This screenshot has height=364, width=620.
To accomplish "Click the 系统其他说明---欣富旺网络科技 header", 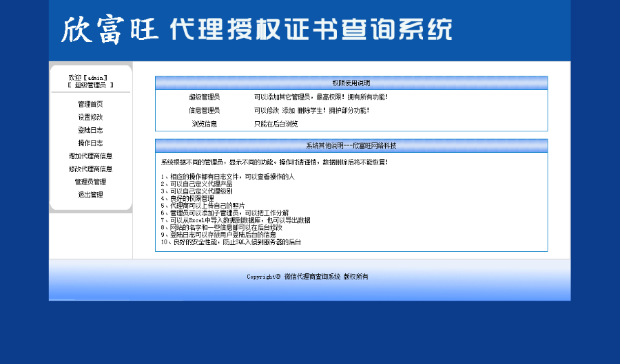I will coord(351,146).
